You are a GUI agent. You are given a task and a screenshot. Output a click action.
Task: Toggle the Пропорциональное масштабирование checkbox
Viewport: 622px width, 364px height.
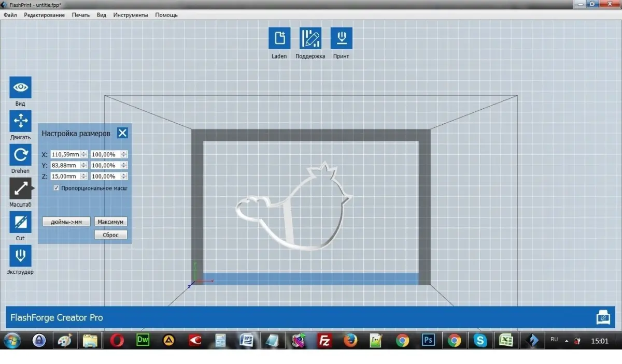[56, 188]
